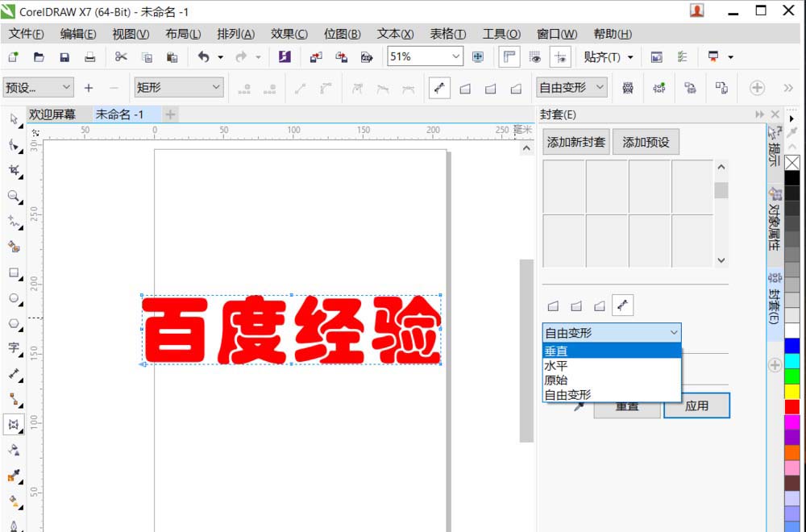Screen dimensions: 806x532
Task: Select the Freehand curve tool
Action: [x=14, y=222]
